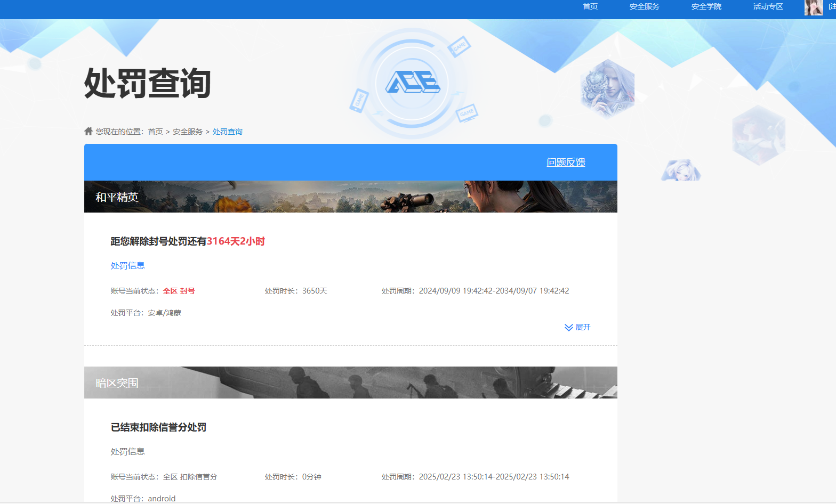Screen dimensions: 836x504
Task: Click the faded red-haired character hexagon
Action: (x=758, y=134)
